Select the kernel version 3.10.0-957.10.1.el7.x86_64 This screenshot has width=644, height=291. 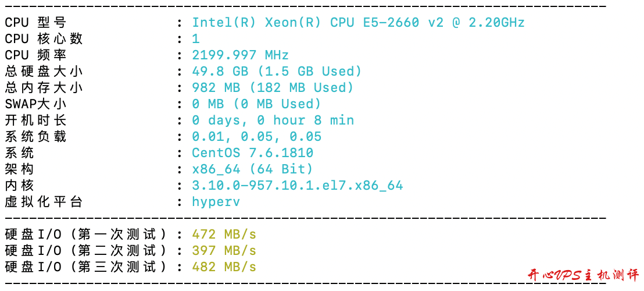(297, 186)
